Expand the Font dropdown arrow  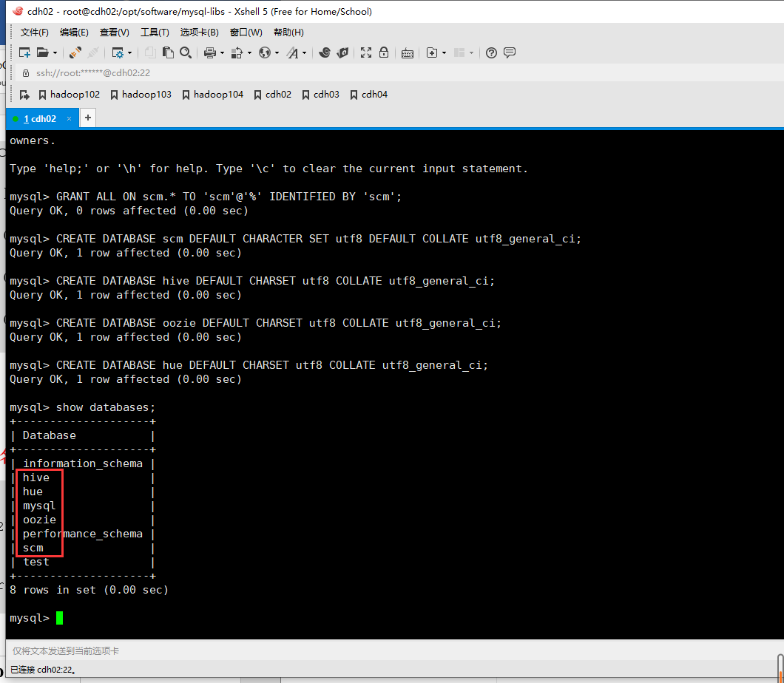point(305,52)
